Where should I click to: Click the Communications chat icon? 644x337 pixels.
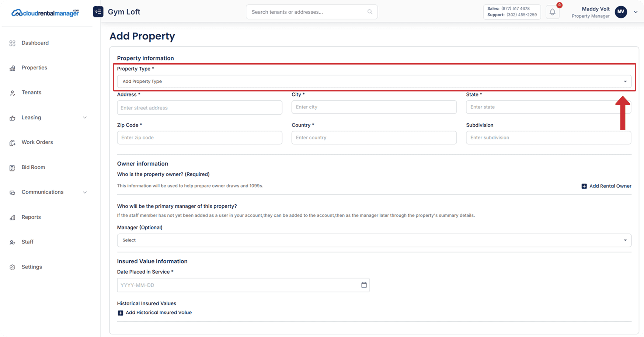coord(12,192)
